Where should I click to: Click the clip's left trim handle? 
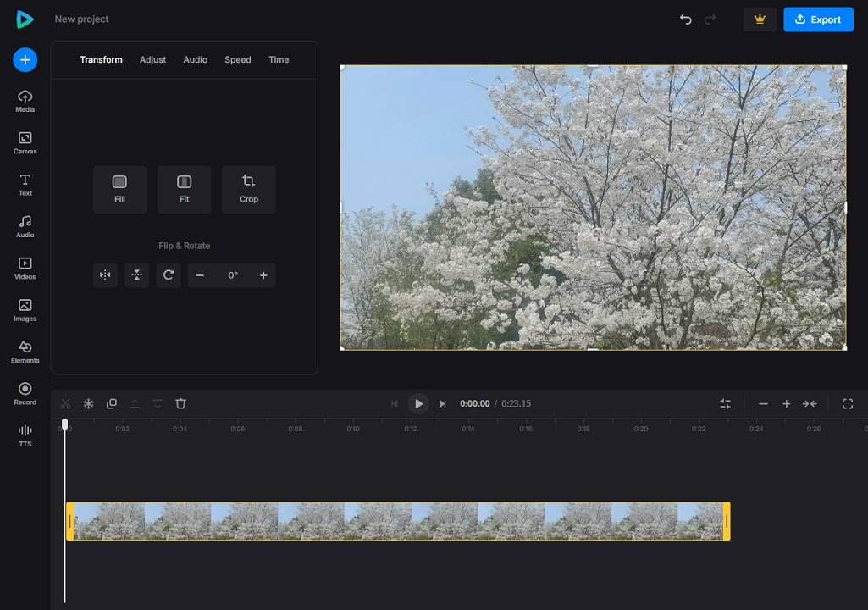tap(69, 521)
